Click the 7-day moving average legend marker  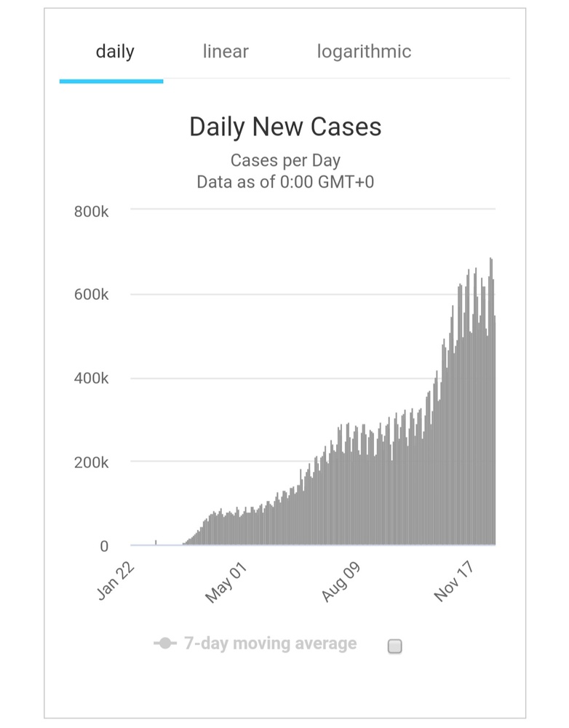166,642
